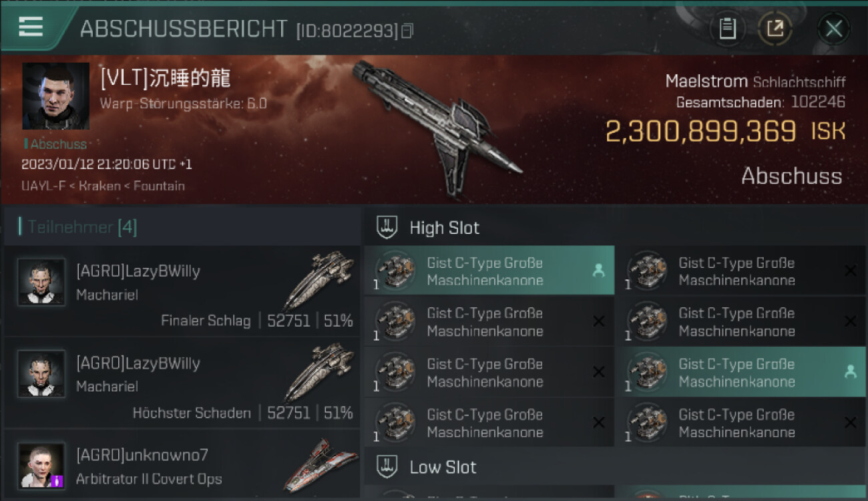868x501 pixels.
Task: Close the Abschussbericht window
Action: click(x=833, y=29)
